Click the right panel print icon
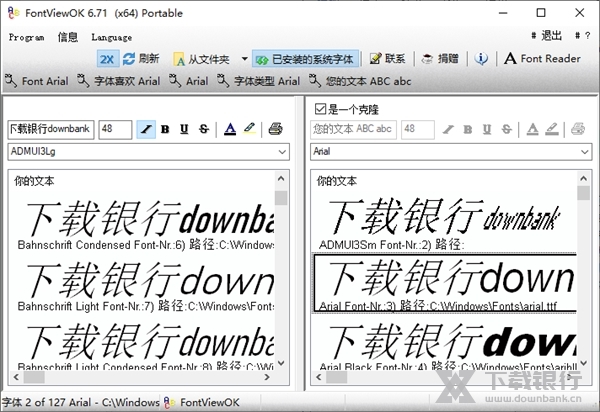This screenshot has height=412, width=600. pyautogui.click(x=578, y=129)
